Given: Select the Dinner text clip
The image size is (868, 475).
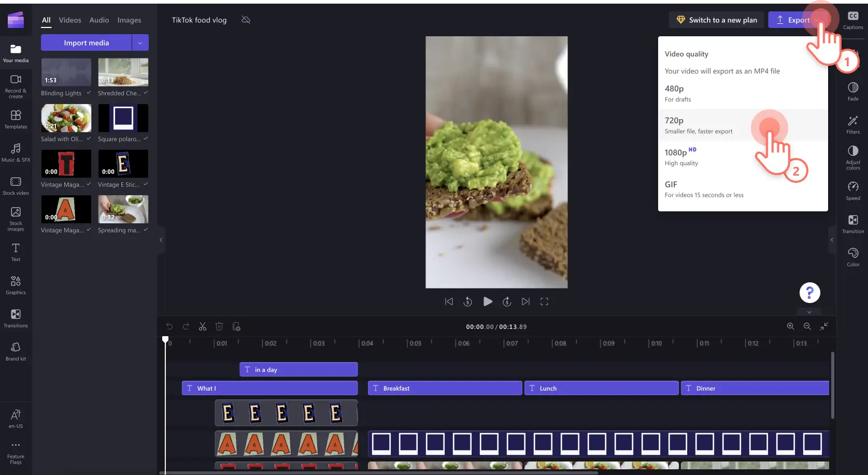Looking at the screenshot, I should click(755, 388).
